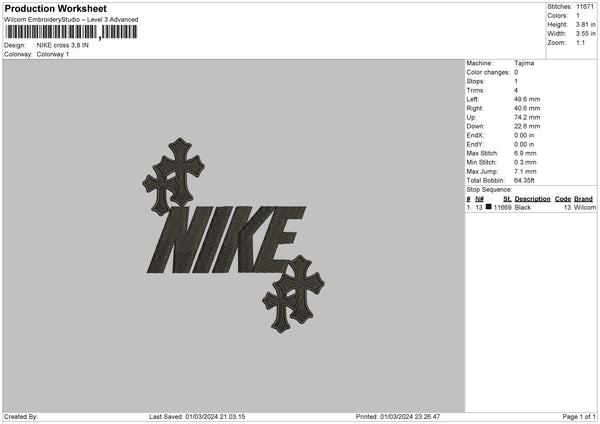This screenshot has height=424, width=600.
Task: Click the Colorway 1 value
Action: pyautogui.click(x=53, y=54)
